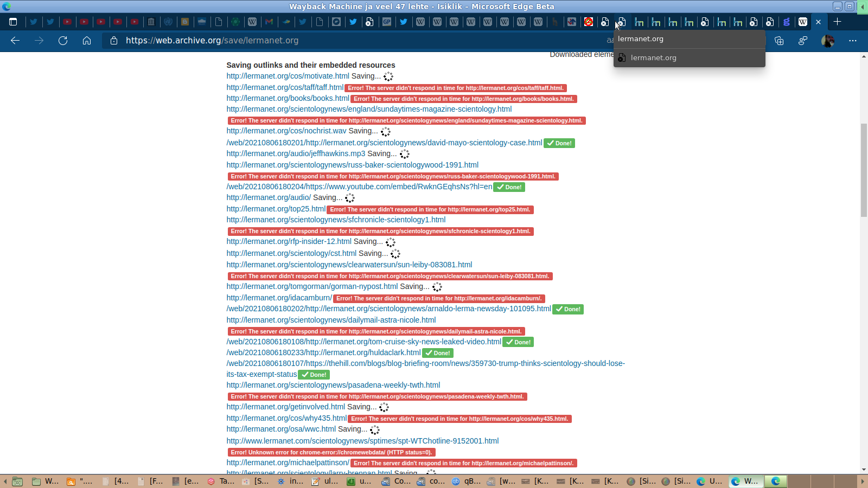868x488 pixels.
Task: Open the scientology/cst.html link
Action: coord(292,253)
